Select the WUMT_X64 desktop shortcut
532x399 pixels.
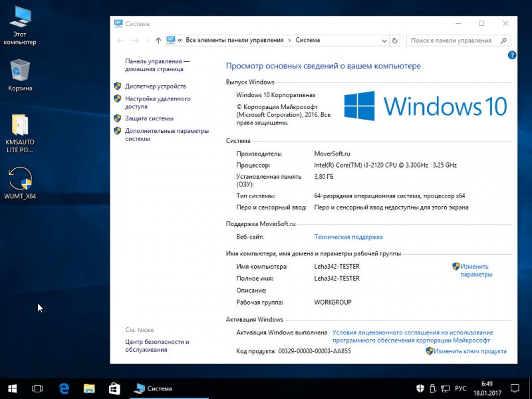tap(20, 182)
